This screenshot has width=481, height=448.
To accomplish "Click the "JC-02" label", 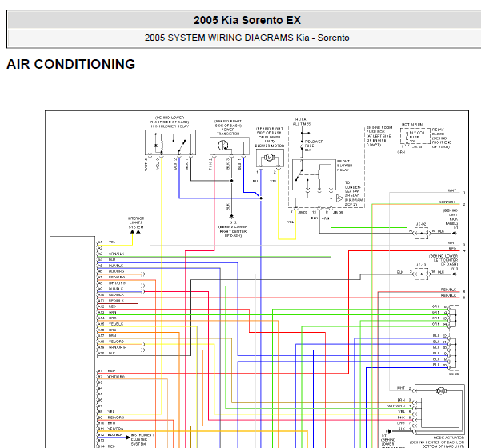I will click(x=421, y=224).
